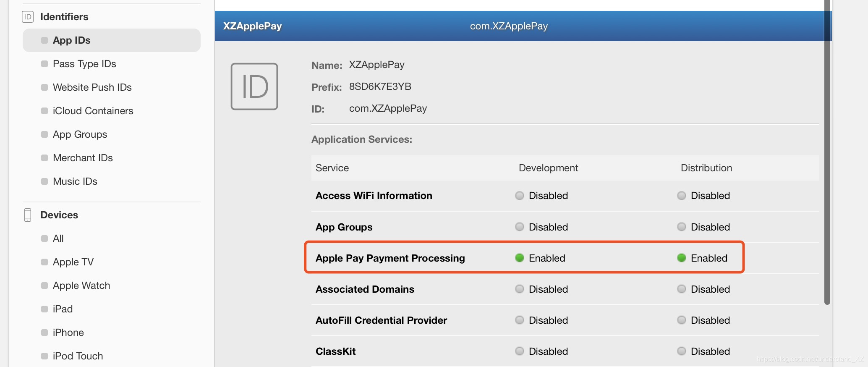Show iPhone devices
Viewport: 868px width, 367px height.
click(x=68, y=333)
